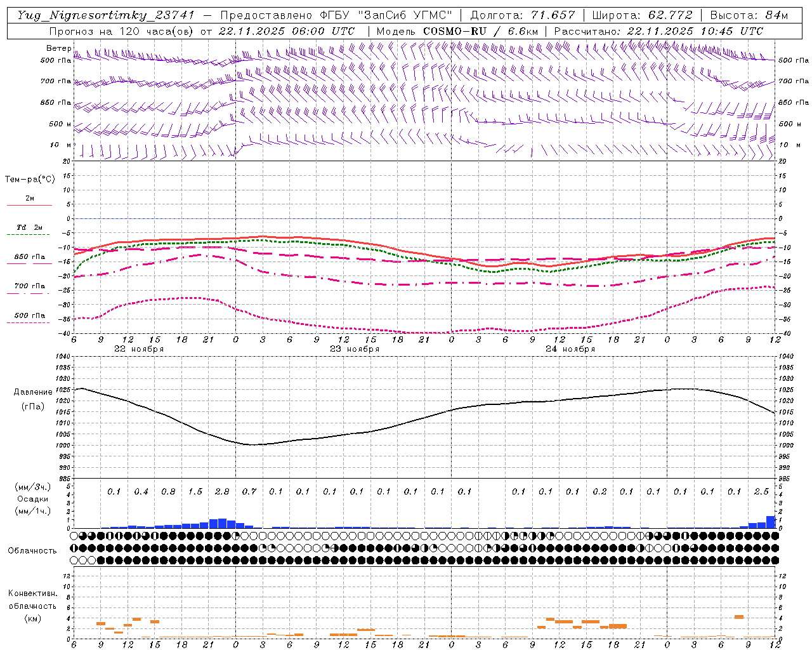812x650 pixels.
Task: Click the 2.8 precipitation value
Action: 222,492
